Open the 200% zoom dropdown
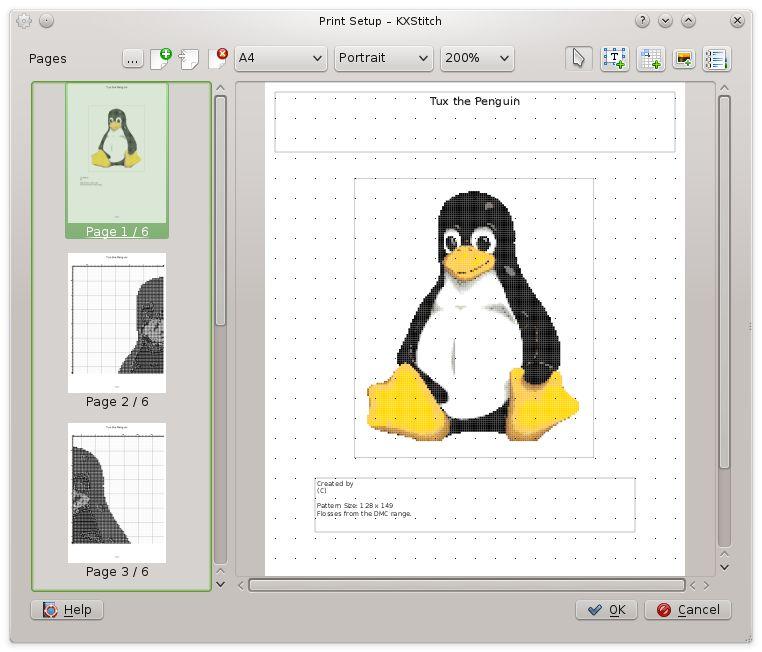The height and width of the screenshot is (652, 762). click(477, 58)
